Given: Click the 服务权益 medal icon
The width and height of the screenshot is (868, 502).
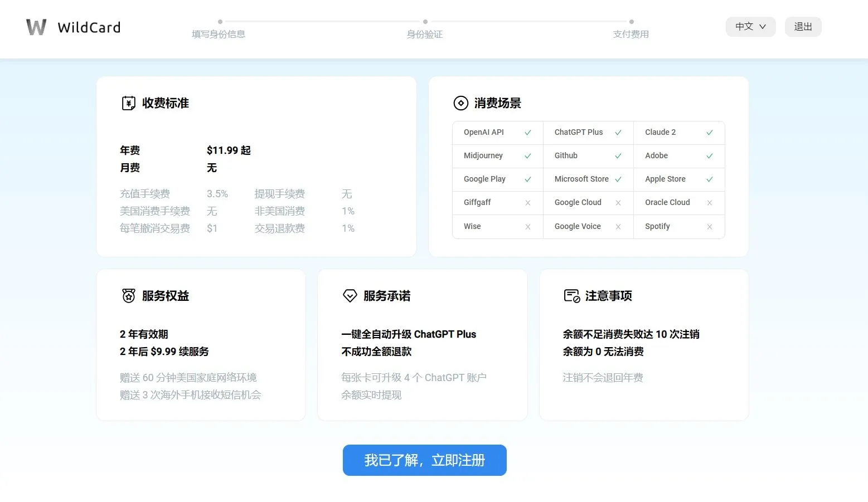Looking at the screenshot, I should tap(128, 296).
